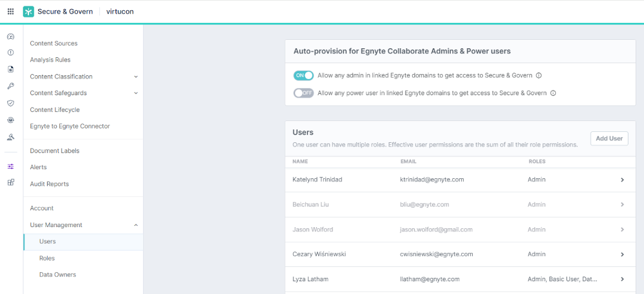Select the name Jason Wolford
Screen dimensions: 644x294
[x=312, y=230]
